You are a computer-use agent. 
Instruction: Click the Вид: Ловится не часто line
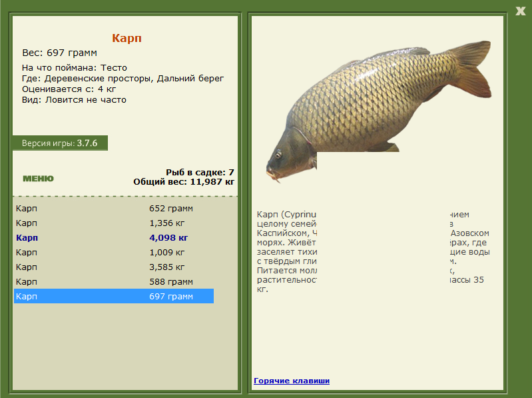click(x=74, y=100)
